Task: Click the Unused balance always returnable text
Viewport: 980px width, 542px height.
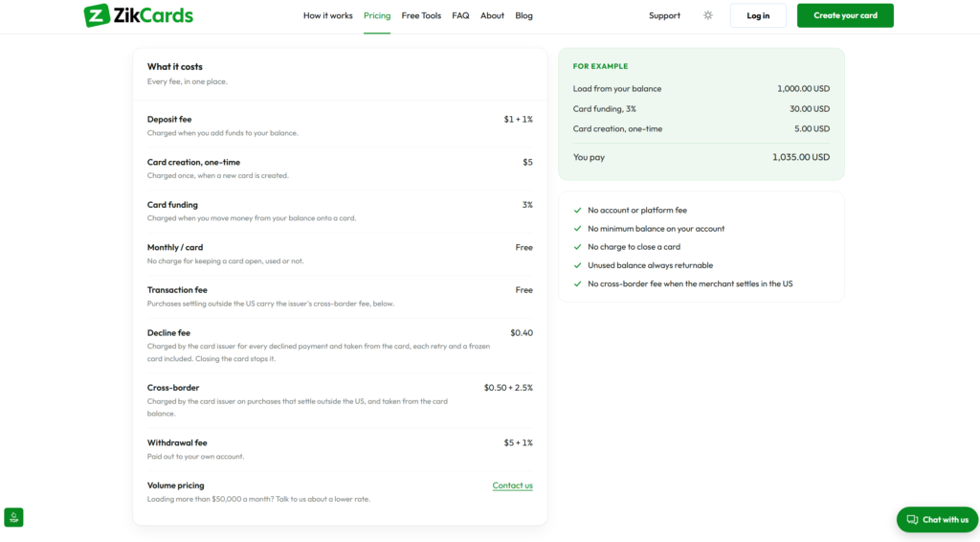Action: pos(650,265)
